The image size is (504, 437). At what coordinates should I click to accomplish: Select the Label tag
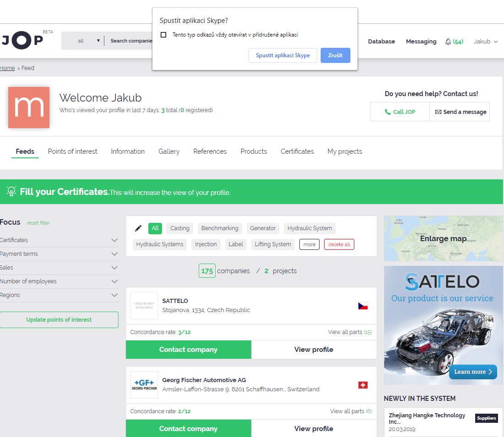(236, 244)
